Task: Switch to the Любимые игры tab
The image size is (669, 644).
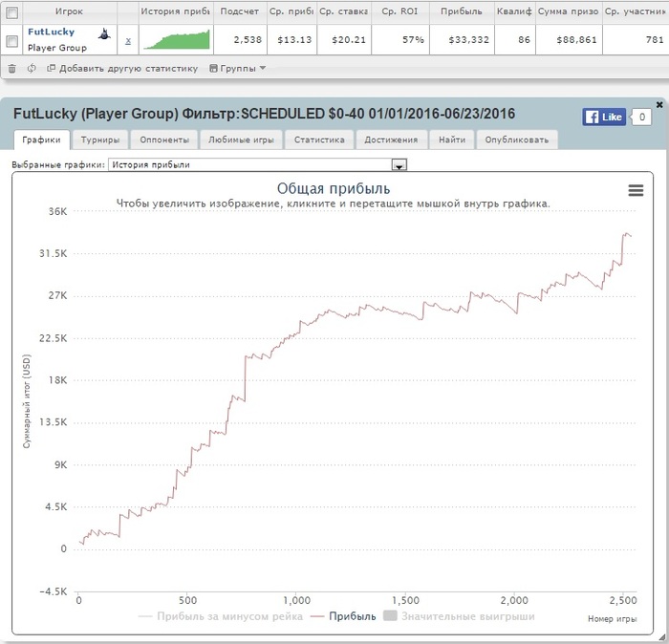Action: coord(241,140)
